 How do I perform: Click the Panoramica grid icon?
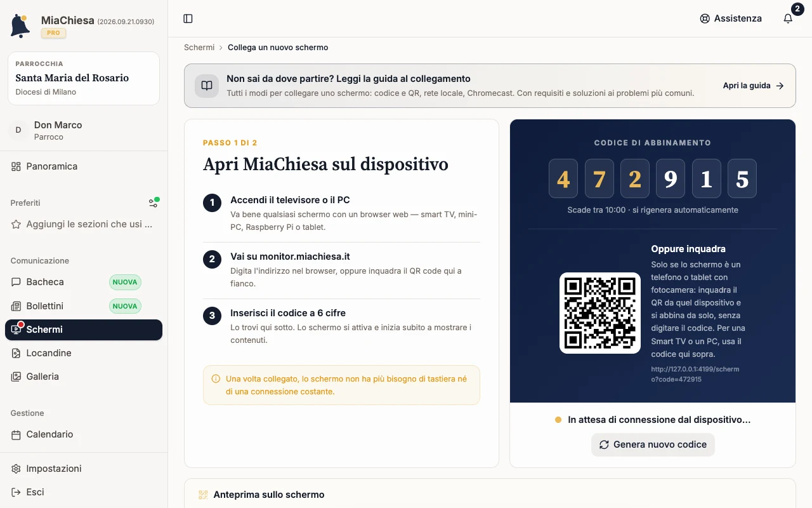coord(16,166)
